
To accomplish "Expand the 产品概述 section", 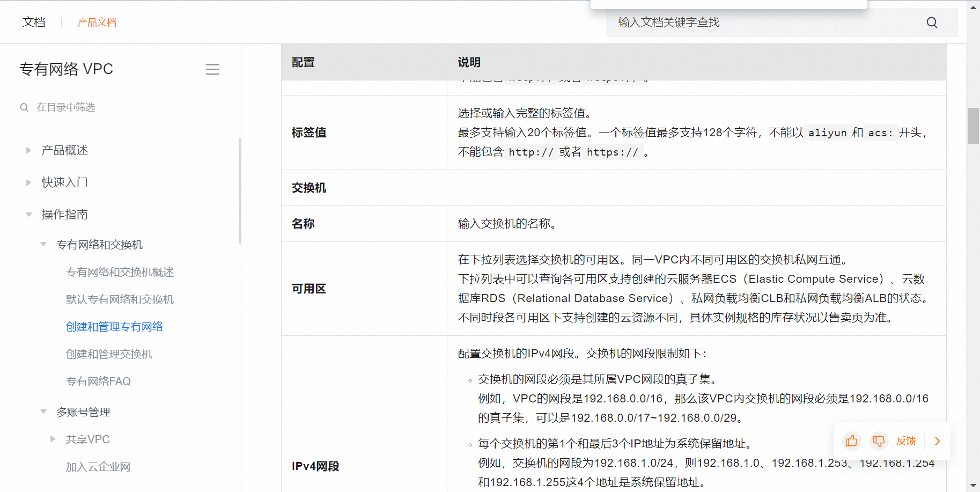I will point(28,150).
